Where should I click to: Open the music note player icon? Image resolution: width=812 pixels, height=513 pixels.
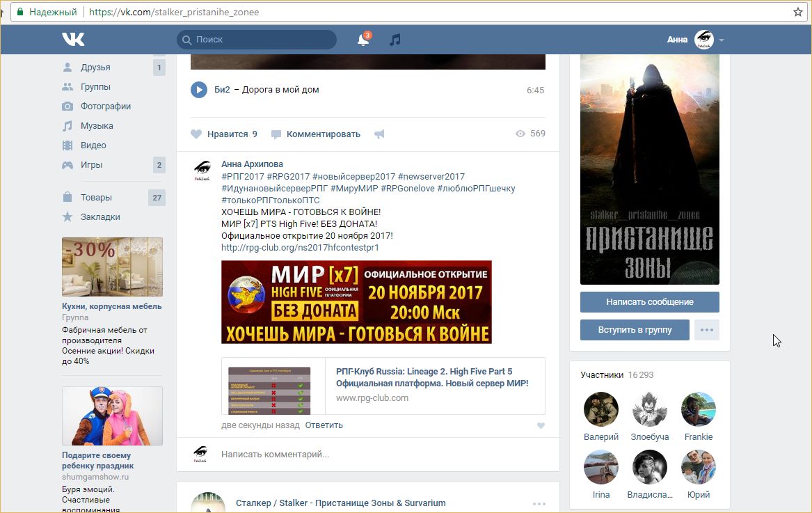point(395,40)
